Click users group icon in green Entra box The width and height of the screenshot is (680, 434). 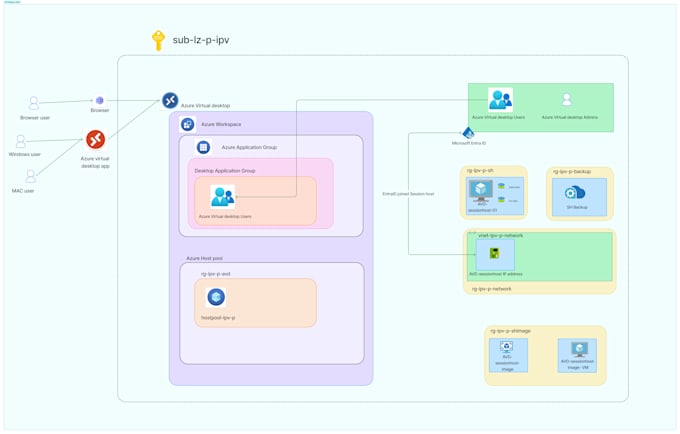click(500, 100)
